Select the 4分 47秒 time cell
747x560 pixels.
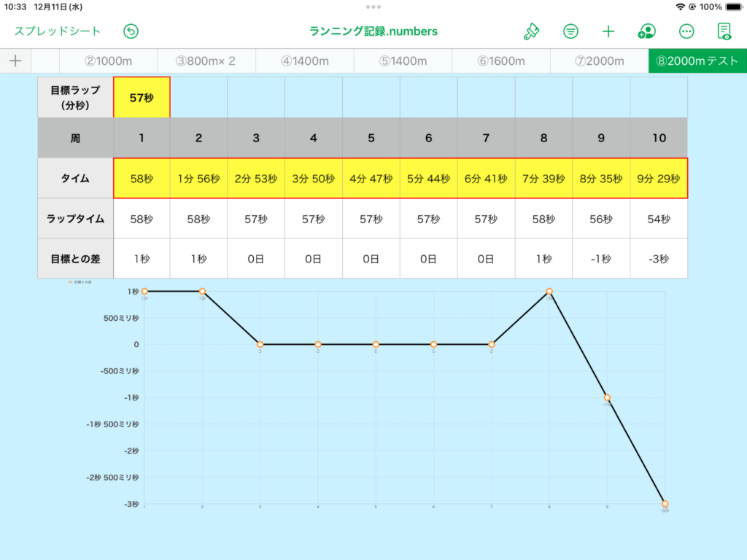click(371, 179)
